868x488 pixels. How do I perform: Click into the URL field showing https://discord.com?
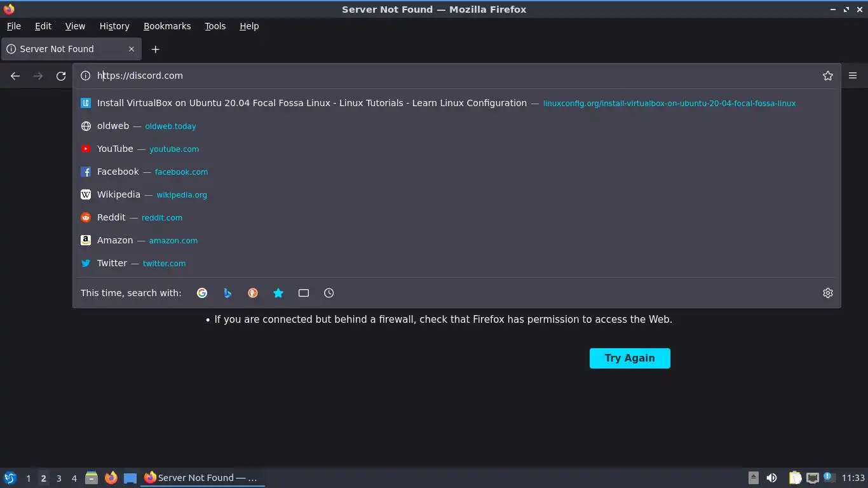(x=456, y=76)
